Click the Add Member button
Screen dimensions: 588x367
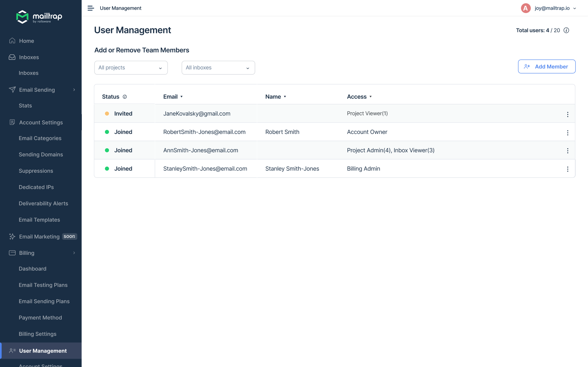546,67
